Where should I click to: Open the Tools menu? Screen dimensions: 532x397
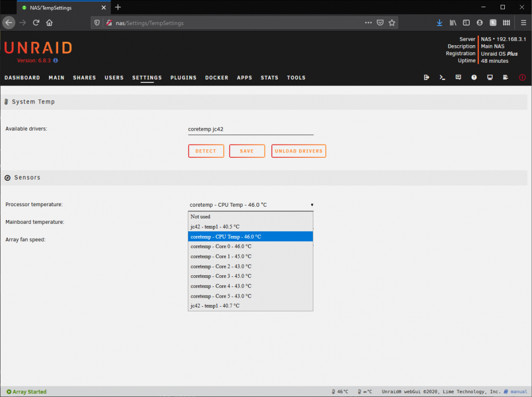pyautogui.click(x=296, y=78)
